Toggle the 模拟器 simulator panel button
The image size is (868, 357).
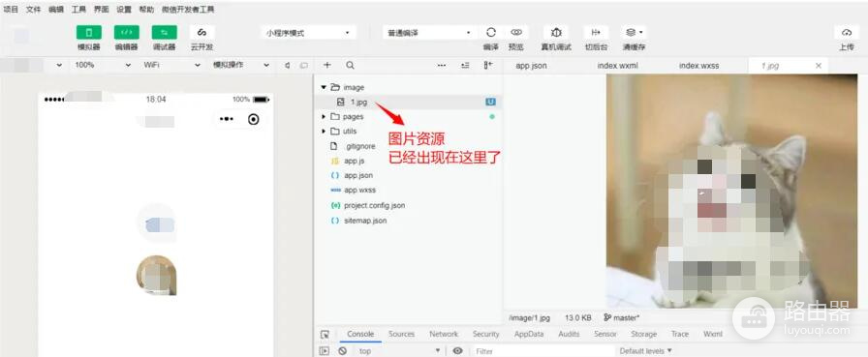pyautogui.click(x=88, y=32)
